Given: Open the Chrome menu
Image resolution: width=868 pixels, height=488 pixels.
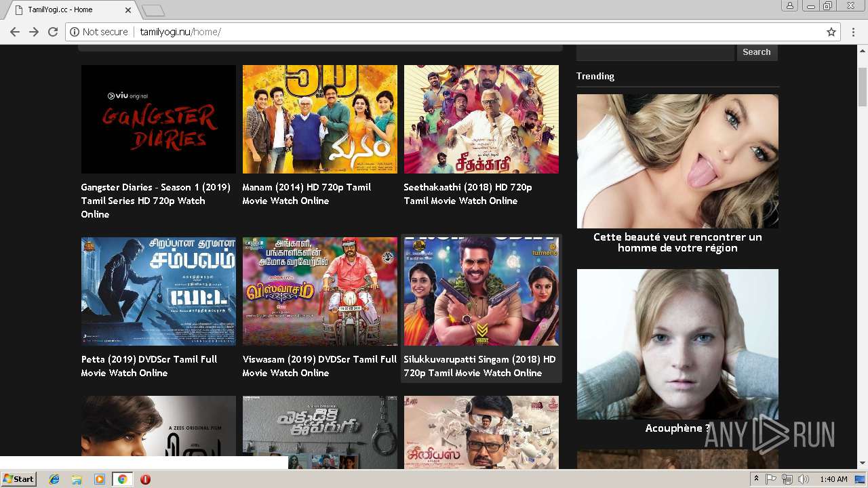Looking at the screenshot, I should point(853,32).
